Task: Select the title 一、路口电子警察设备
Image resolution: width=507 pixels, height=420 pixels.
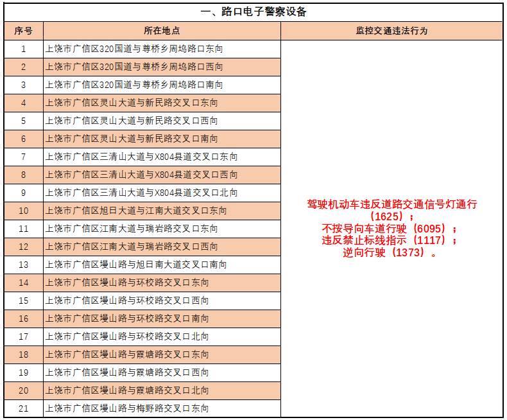Action: coord(253,12)
